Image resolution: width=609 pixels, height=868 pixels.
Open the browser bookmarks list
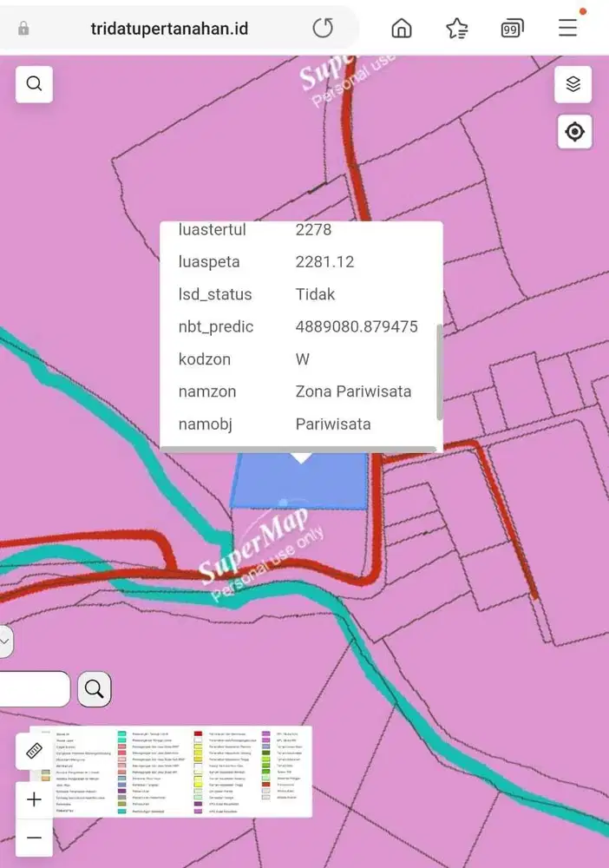click(456, 29)
